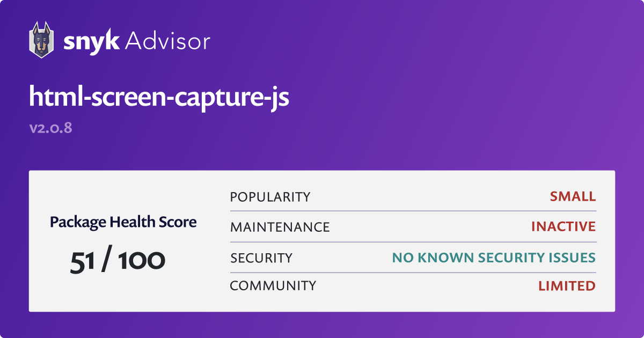Click the Package Health Score heading
644x338 pixels.
(x=122, y=222)
